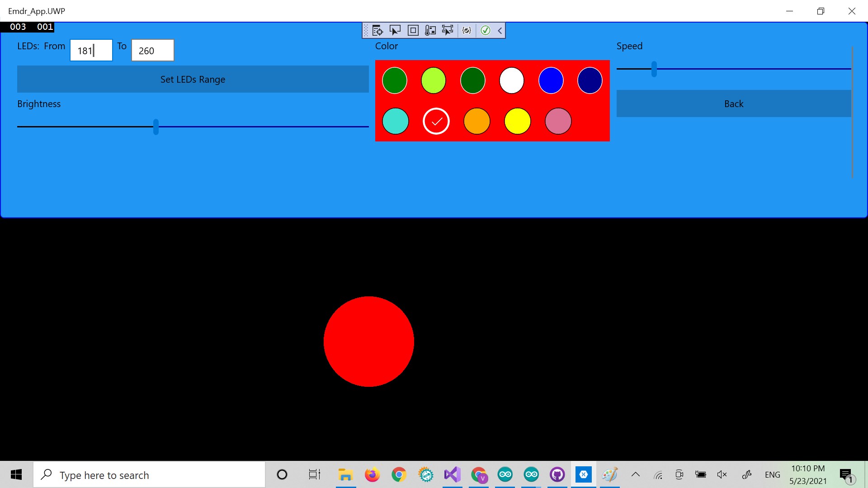Open the Arduino app from the taskbar
Viewport: 868px width, 488px height.
tap(505, 474)
